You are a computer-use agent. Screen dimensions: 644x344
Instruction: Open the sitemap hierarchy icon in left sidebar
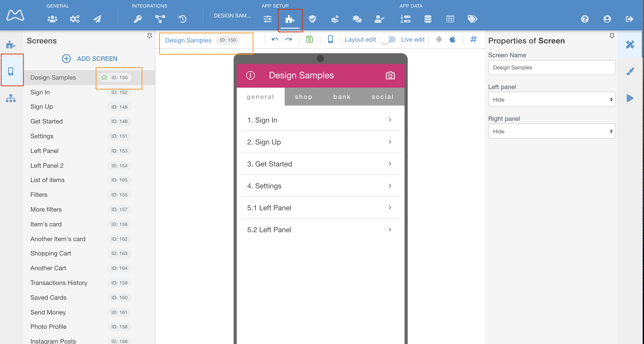pyautogui.click(x=11, y=98)
